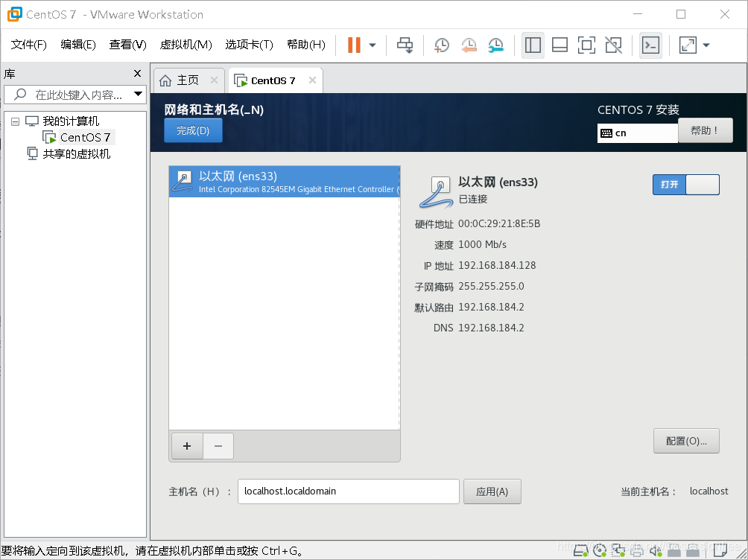Image resolution: width=748 pixels, height=560 pixels.
Task: Click the subnet mask 255.255.255.0 value
Action: point(491,286)
